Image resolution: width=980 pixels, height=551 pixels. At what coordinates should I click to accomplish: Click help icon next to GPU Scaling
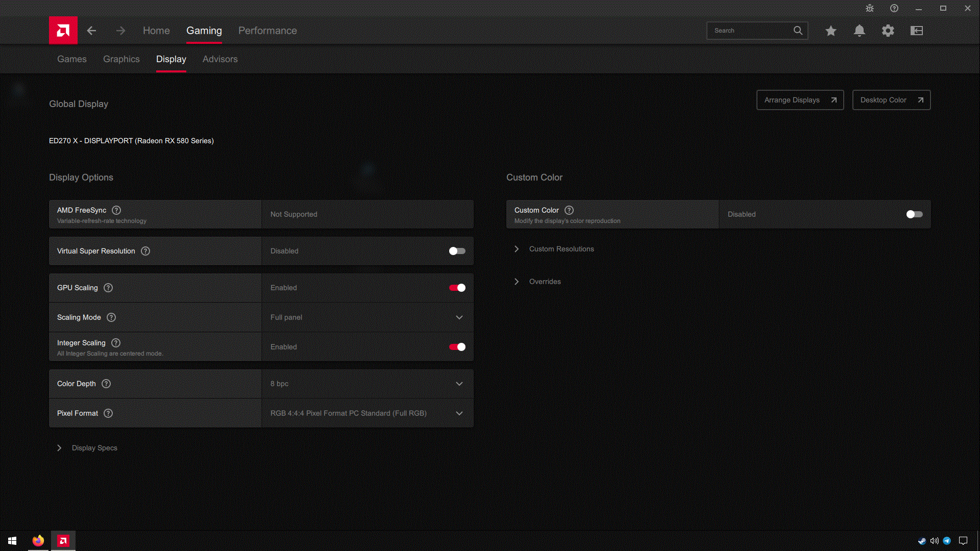coord(108,288)
